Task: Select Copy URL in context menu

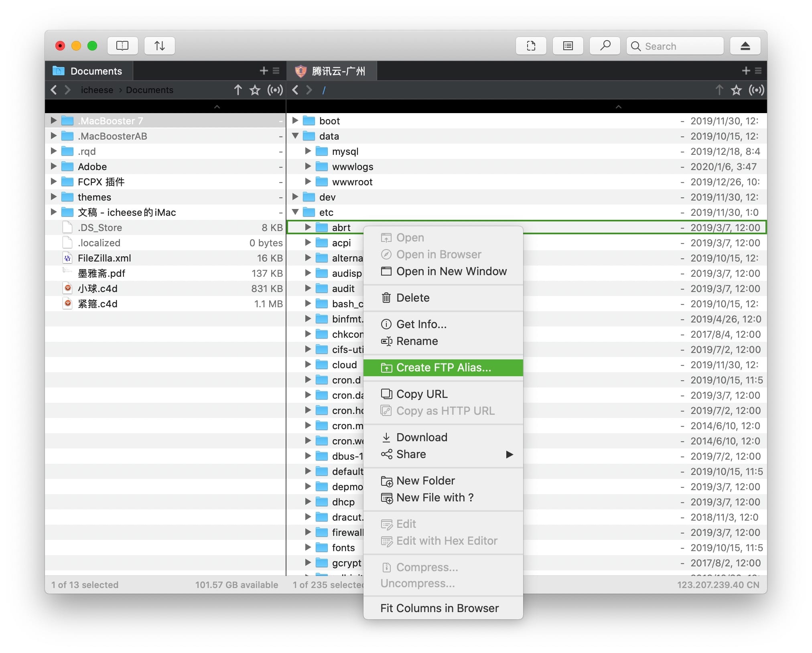Action: click(x=421, y=394)
